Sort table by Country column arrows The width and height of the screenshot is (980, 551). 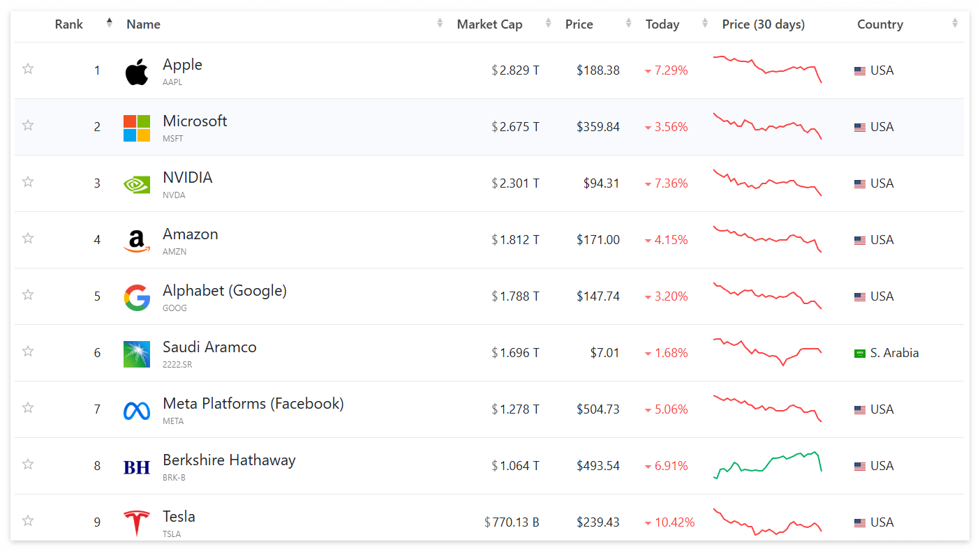click(x=955, y=23)
